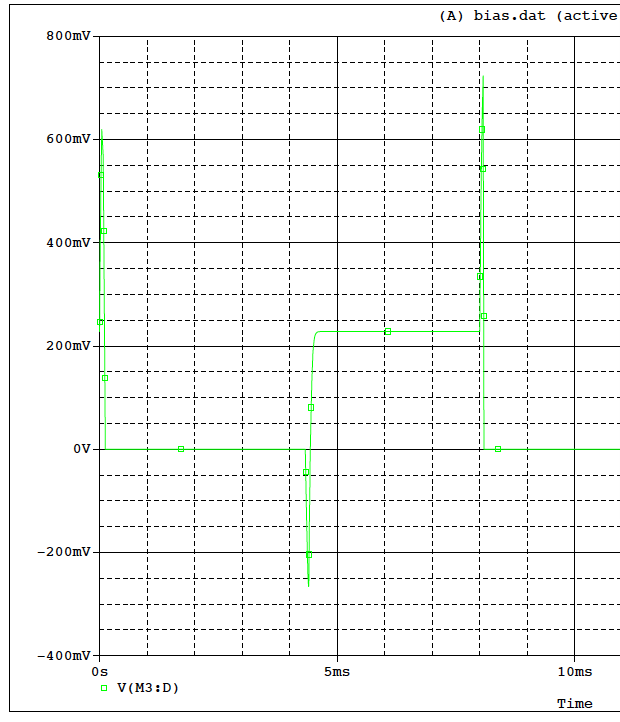The image size is (620, 722).
Task: Click the 5ms X-axis label
Action: point(337,672)
